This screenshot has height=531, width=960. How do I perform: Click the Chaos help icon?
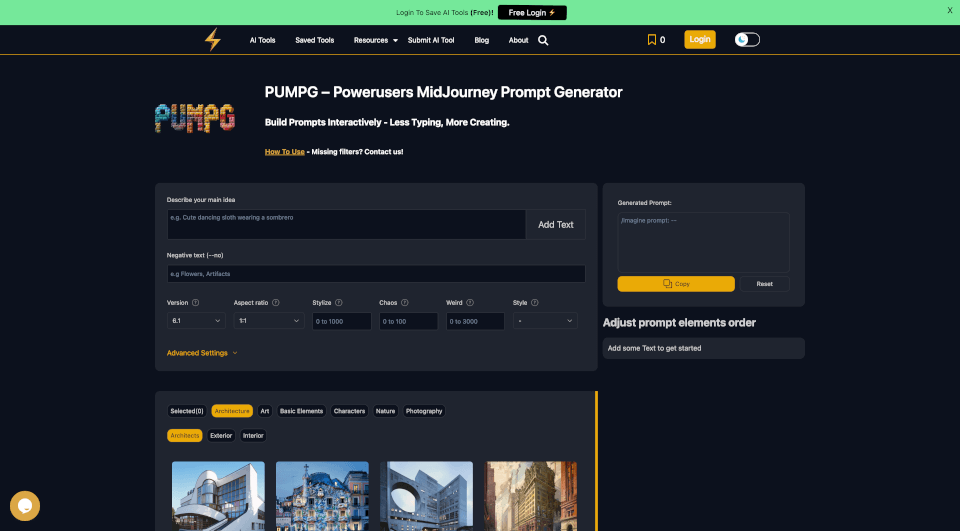(405, 303)
